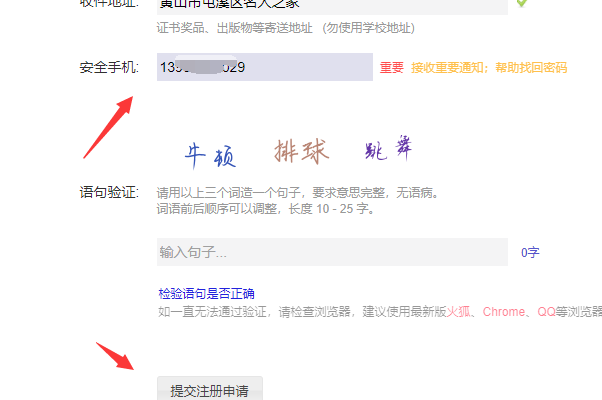Open the 检验语句是否正确 link
Image resolution: width=602 pixels, height=400 pixels.
(x=206, y=294)
